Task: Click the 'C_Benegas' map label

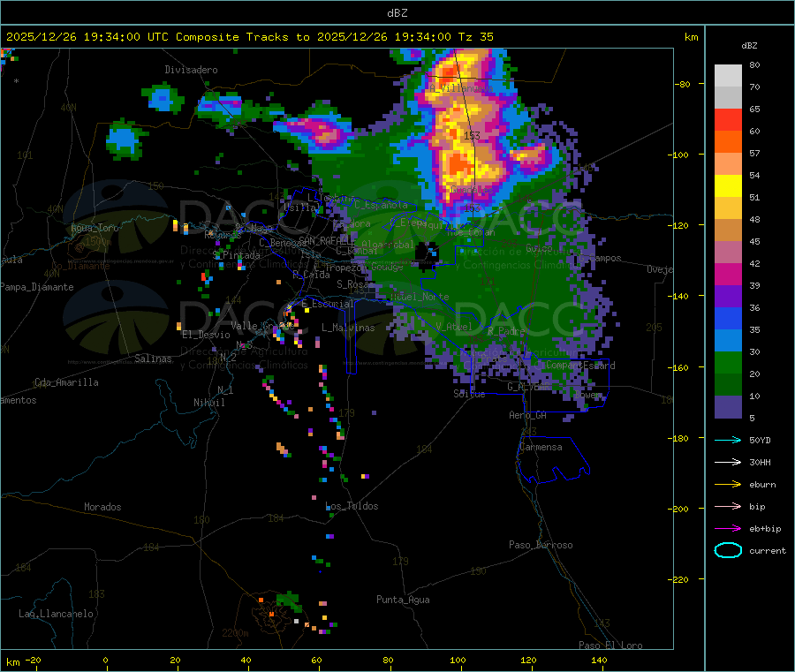Action: 283,243
